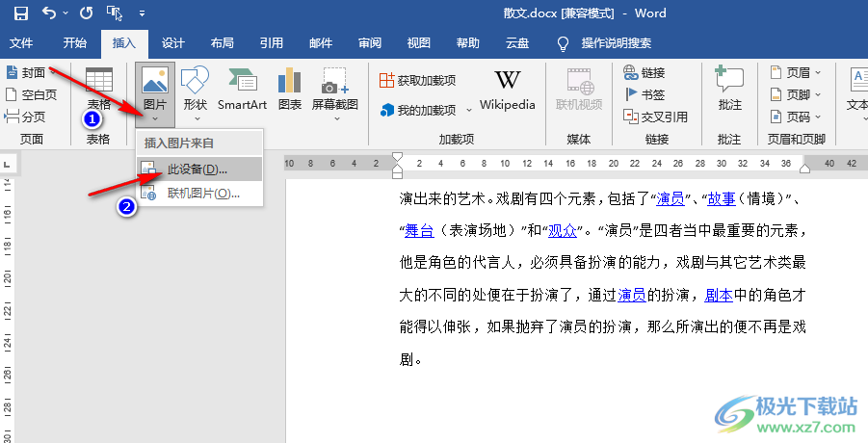Switch to the 设计 tab
The image size is (868, 443).
172,43
